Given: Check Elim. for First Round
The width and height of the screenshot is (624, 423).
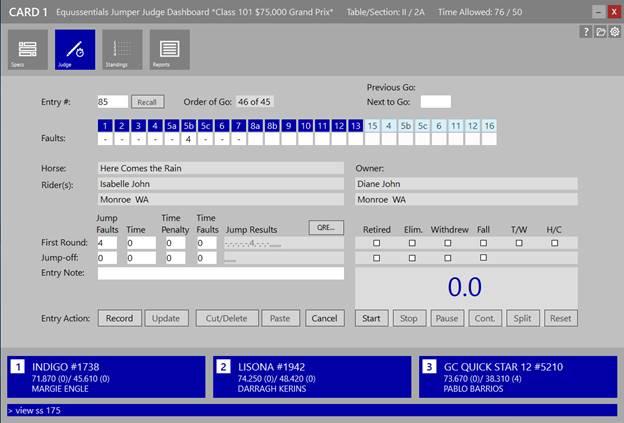Looking at the screenshot, I should [x=412, y=243].
